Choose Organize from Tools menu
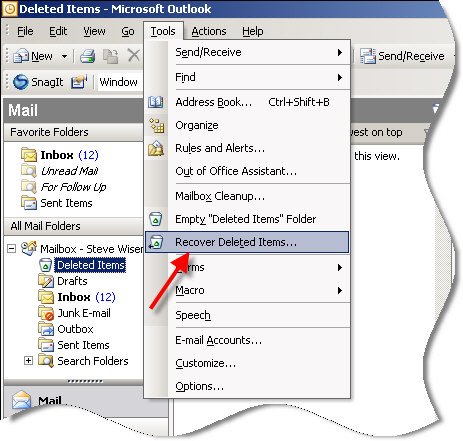The image size is (463, 441). [247, 125]
